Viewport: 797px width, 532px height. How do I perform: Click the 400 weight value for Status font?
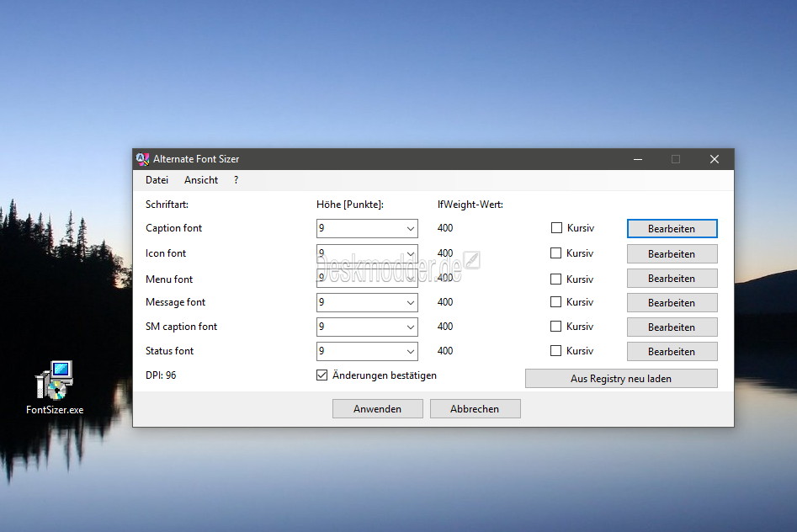pyautogui.click(x=444, y=351)
